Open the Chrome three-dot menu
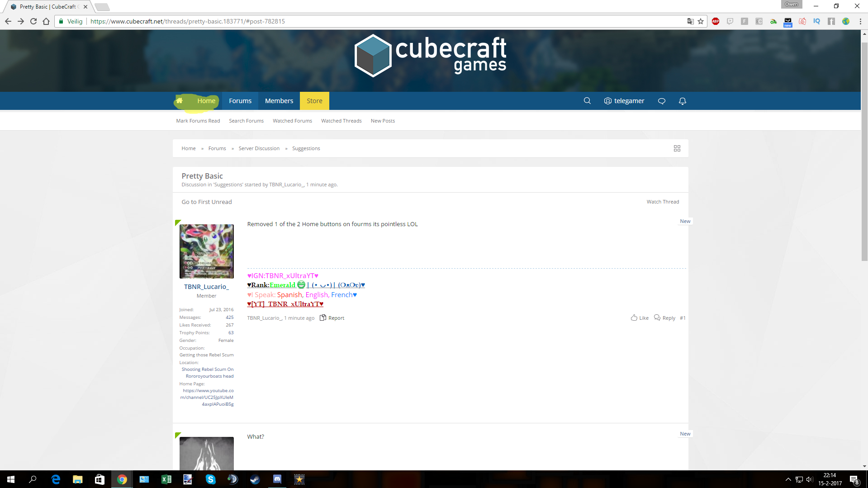 point(860,21)
